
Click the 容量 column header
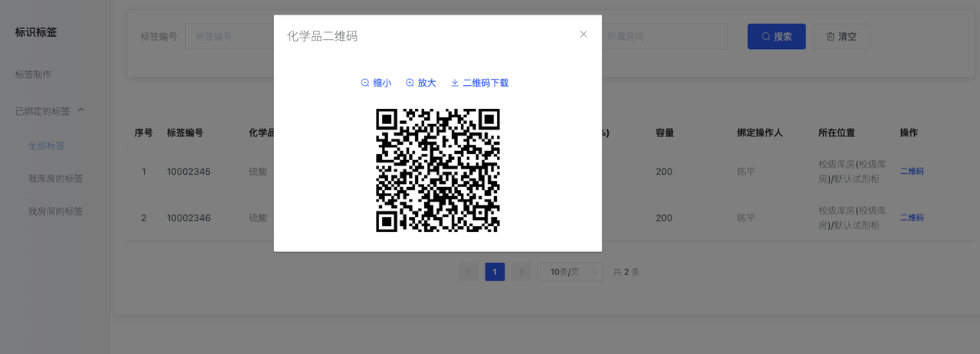tap(665, 133)
